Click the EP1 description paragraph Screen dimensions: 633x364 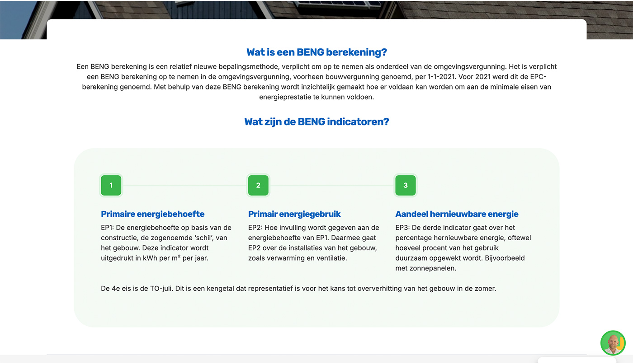166,243
